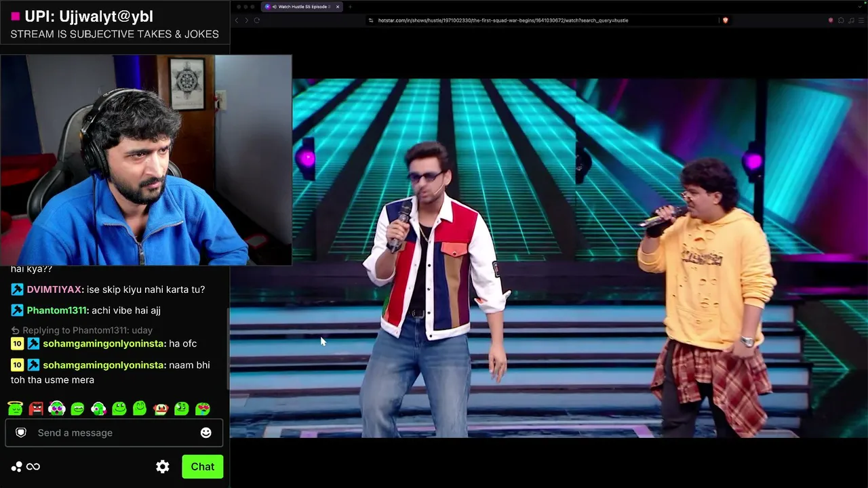This screenshot has width=868, height=488.
Task: Select the heart-eyes drooling emote
Action: pyautogui.click(x=203, y=409)
